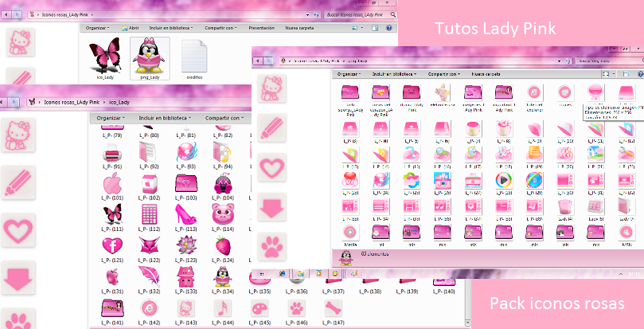Click Abrir in the top window toolbar
The width and height of the screenshot is (644, 329).
[131, 28]
